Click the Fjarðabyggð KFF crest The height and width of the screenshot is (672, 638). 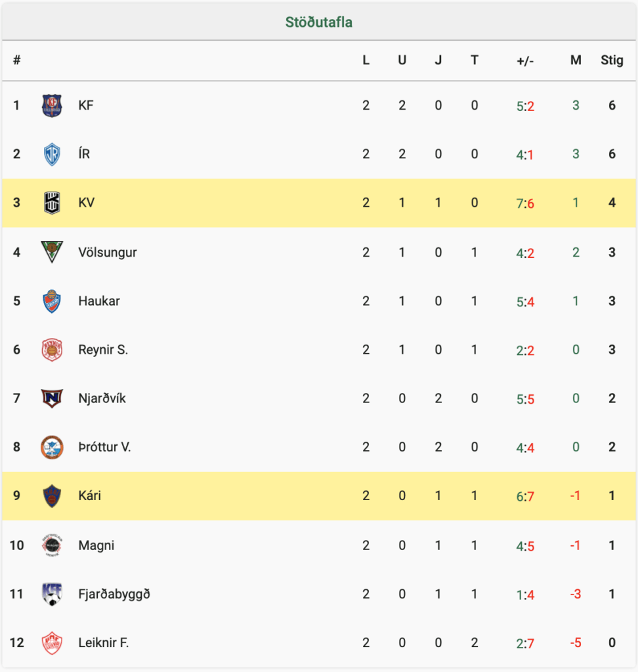point(52,594)
